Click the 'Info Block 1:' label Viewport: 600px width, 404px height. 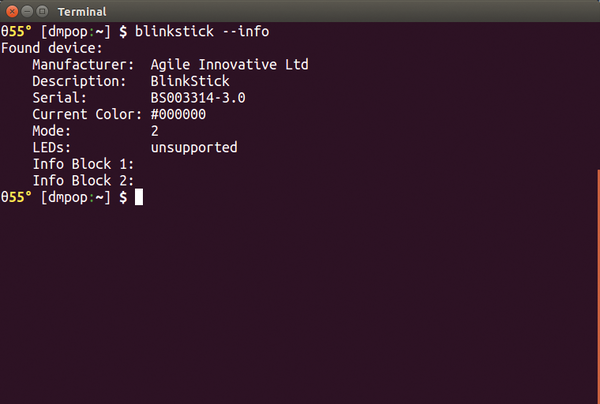point(83,164)
